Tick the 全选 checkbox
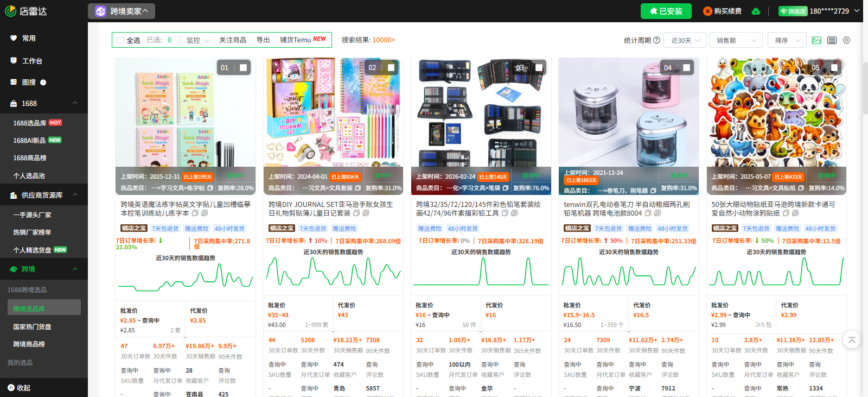 [x=121, y=40]
